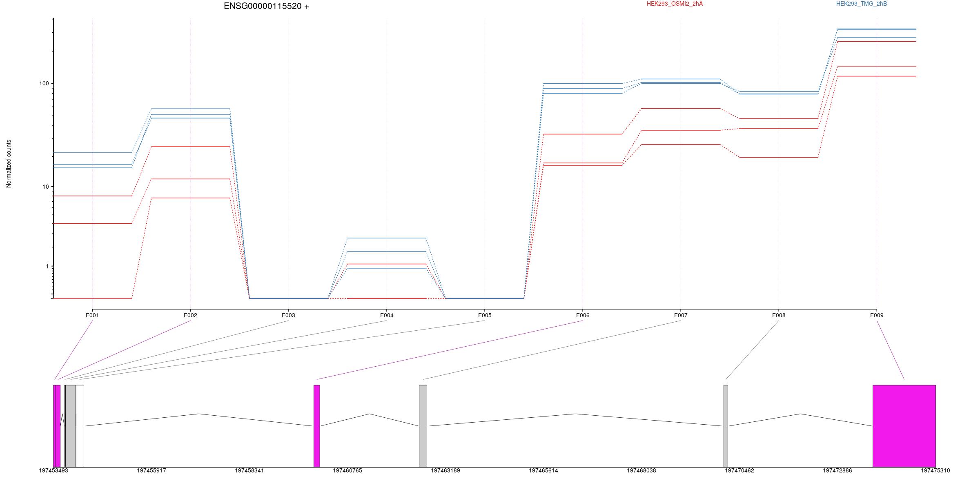
Task: Click the E004 exon axis label
Action: [x=387, y=315]
